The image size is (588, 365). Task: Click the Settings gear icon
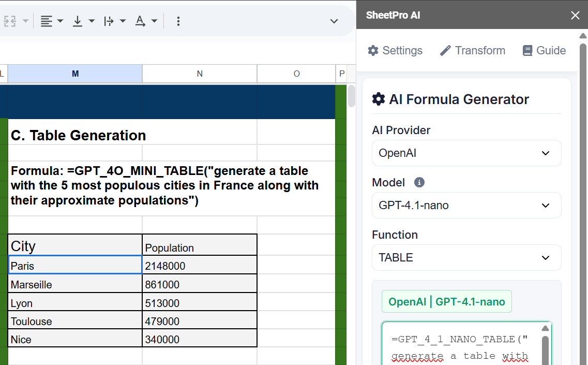(x=373, y=50)
